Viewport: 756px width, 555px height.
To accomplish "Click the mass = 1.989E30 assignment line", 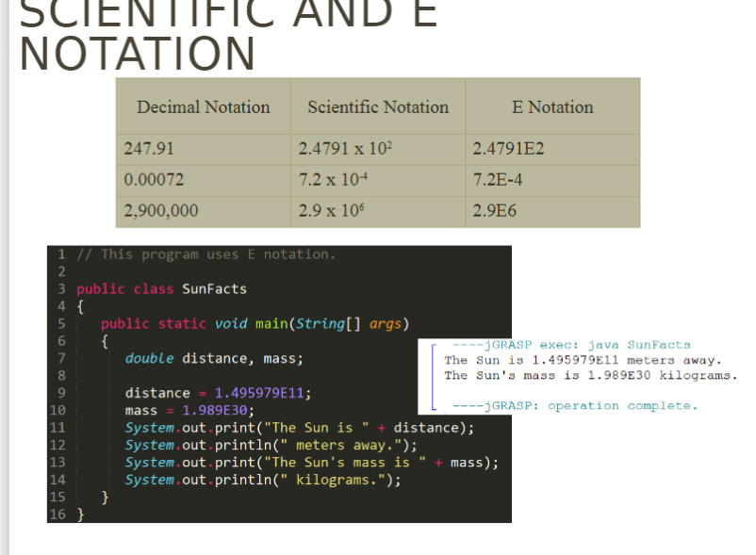I will point(189,410).
